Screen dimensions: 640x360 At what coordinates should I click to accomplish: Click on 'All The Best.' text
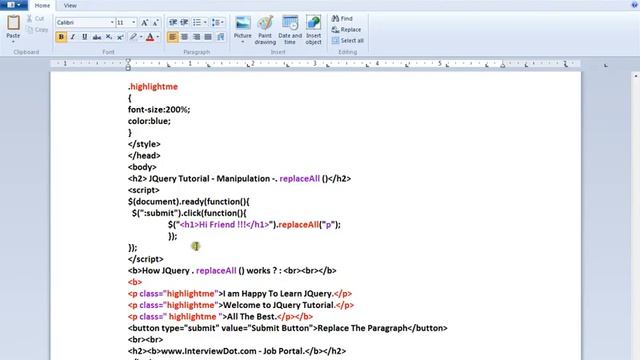(x=252, y=316)
